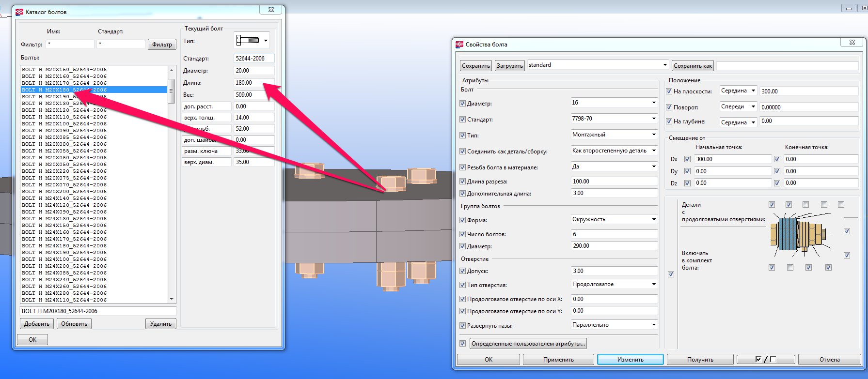Uncheck the Стандарт attribute checkbox
Image resolution: width=868 pixels, height=379 pixels.
pyautogui.click(x=462, y=120)
